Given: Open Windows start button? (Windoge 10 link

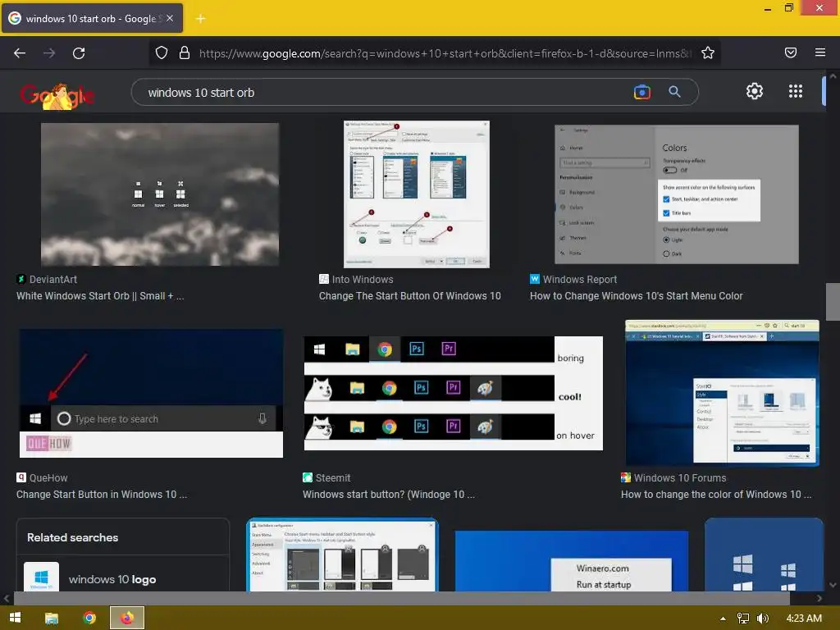Looking at the screenshot, I should pyautogui.click(x=388, y=495).
